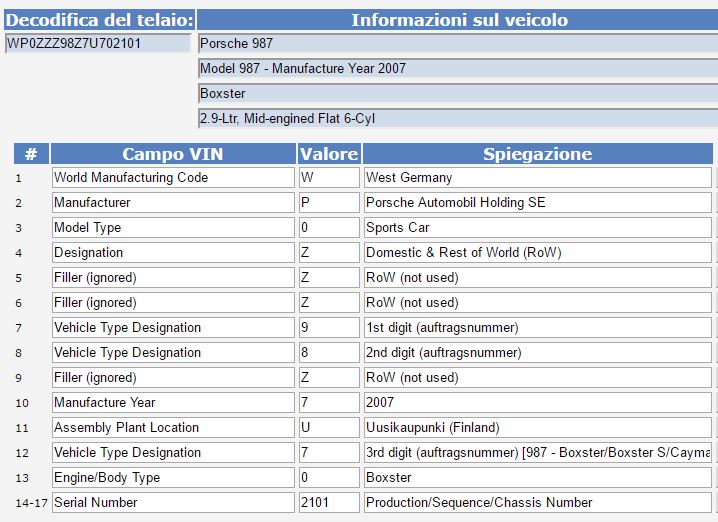The width and height of the screenshot is (718, 522).
Task: Click 'Model 987 - Manufacture Year 2007' field
Action: 458,69
